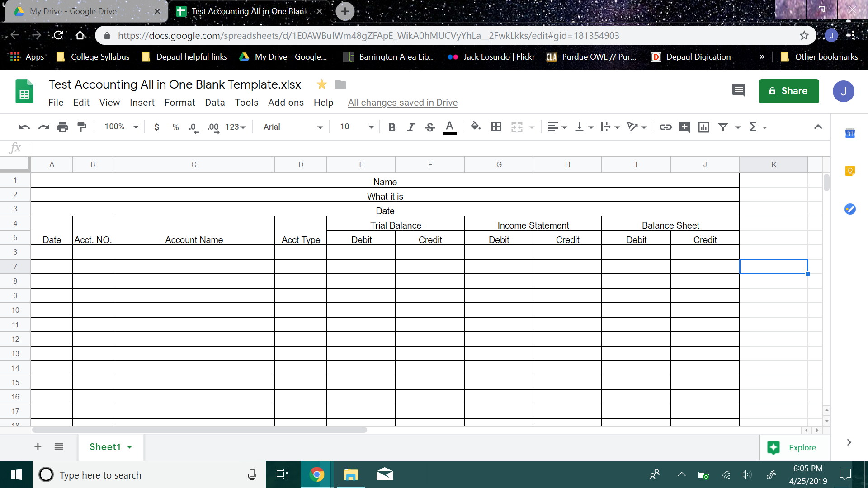The image size is (868, 488).
Task: Open the 100% zoom dropdown
Action: point(120,127)
